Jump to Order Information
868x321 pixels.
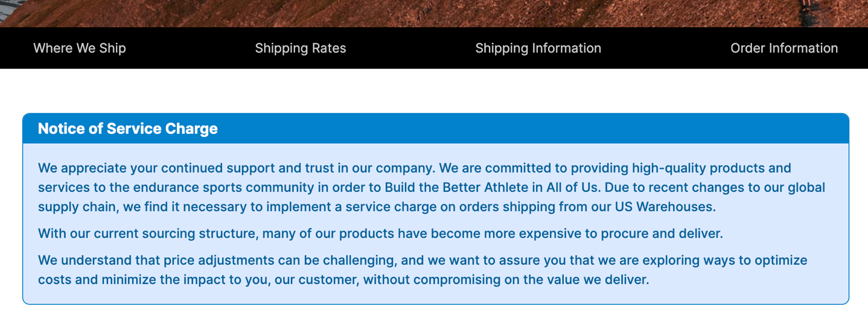tap(783, 48)
